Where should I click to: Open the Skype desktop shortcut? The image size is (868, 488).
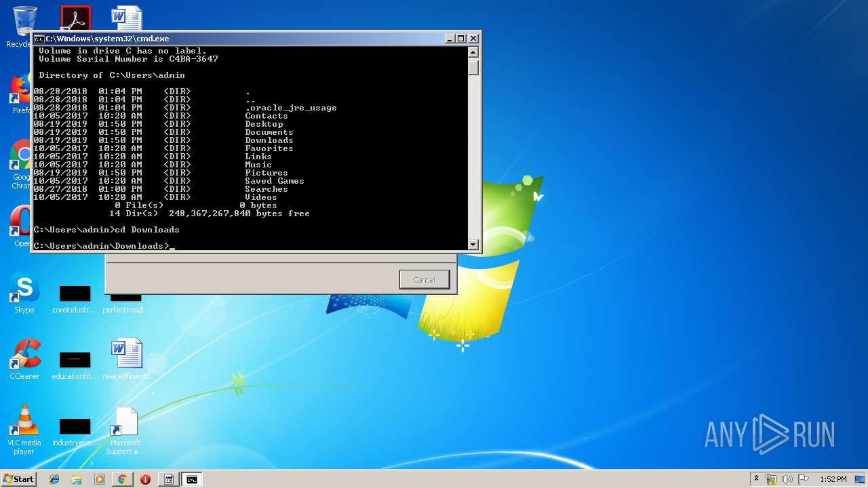pos(24,293)
